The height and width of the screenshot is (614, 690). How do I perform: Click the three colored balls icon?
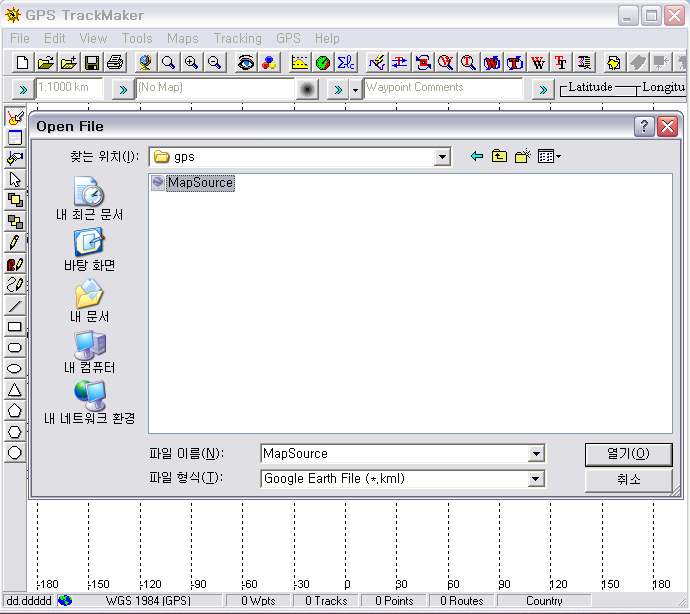pyautogui.click(x=268, y=63)
